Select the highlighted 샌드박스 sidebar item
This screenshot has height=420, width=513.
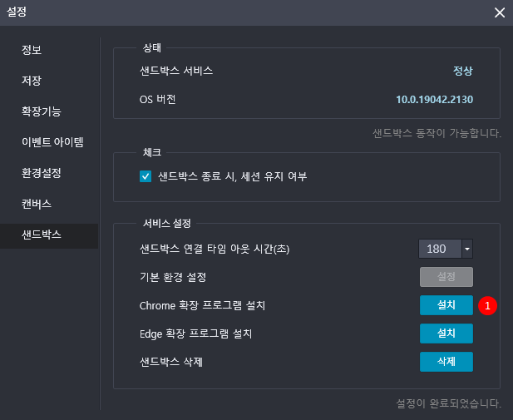(42, 235)
